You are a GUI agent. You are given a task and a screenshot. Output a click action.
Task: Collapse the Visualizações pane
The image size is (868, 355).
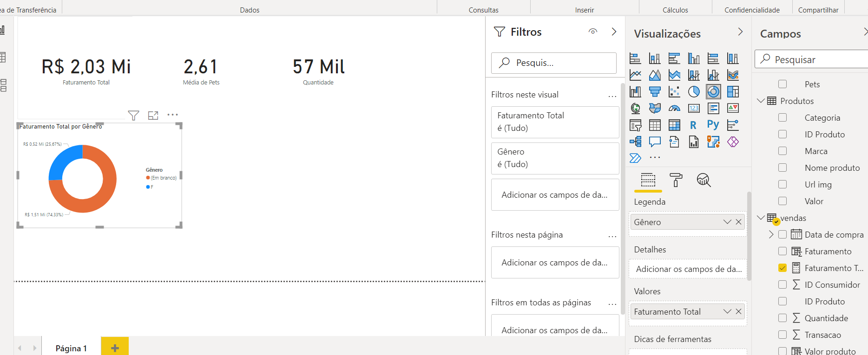(x=740, y=32)
